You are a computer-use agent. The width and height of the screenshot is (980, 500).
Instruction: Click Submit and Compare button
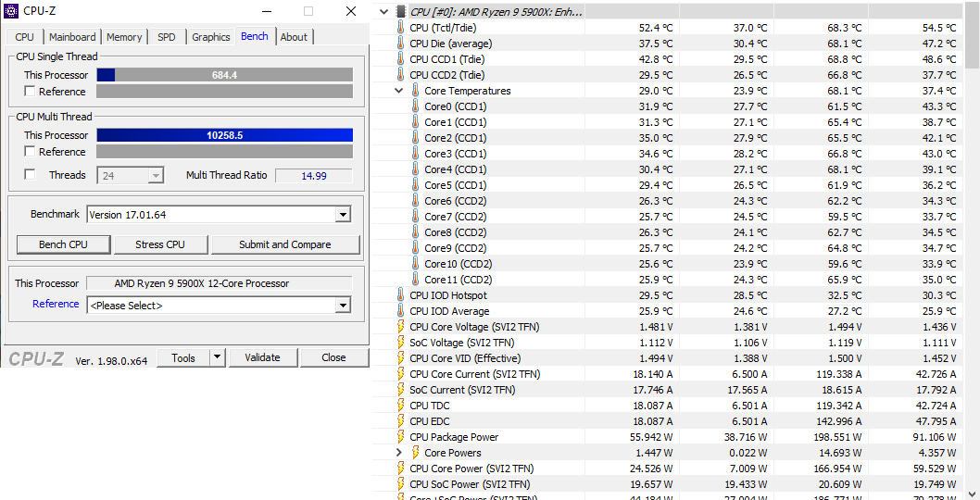tap(285, 244)
